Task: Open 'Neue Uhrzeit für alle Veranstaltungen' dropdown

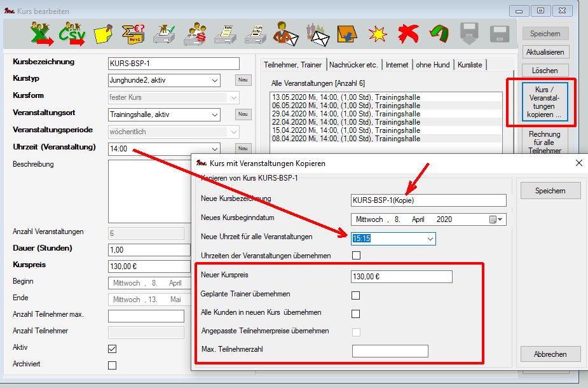Action: click(430, 239)
